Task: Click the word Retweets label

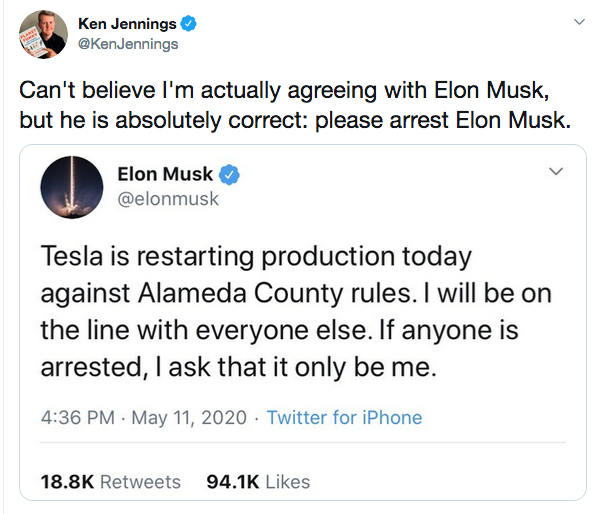Action: pyautogui.click(x=140, y=482)
